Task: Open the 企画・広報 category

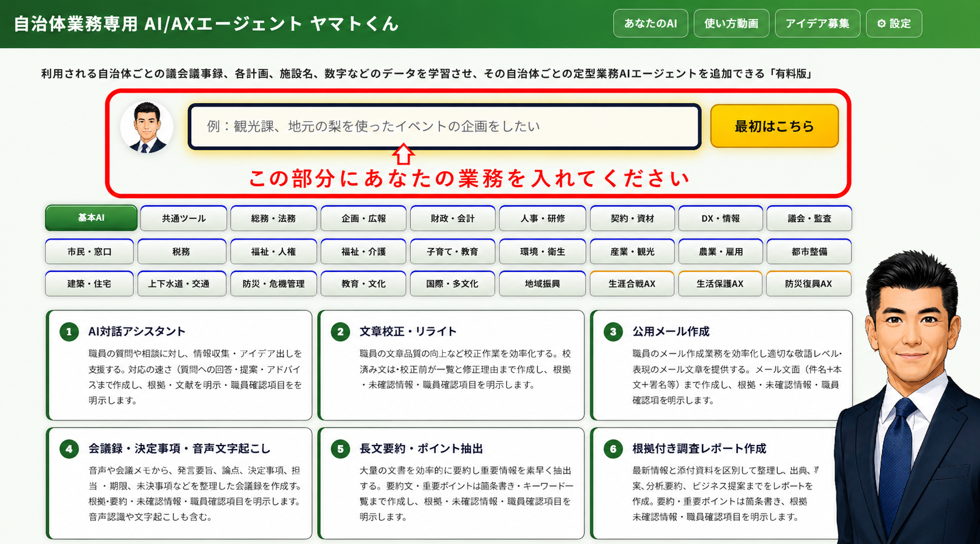Action: (x=364, y=218)
